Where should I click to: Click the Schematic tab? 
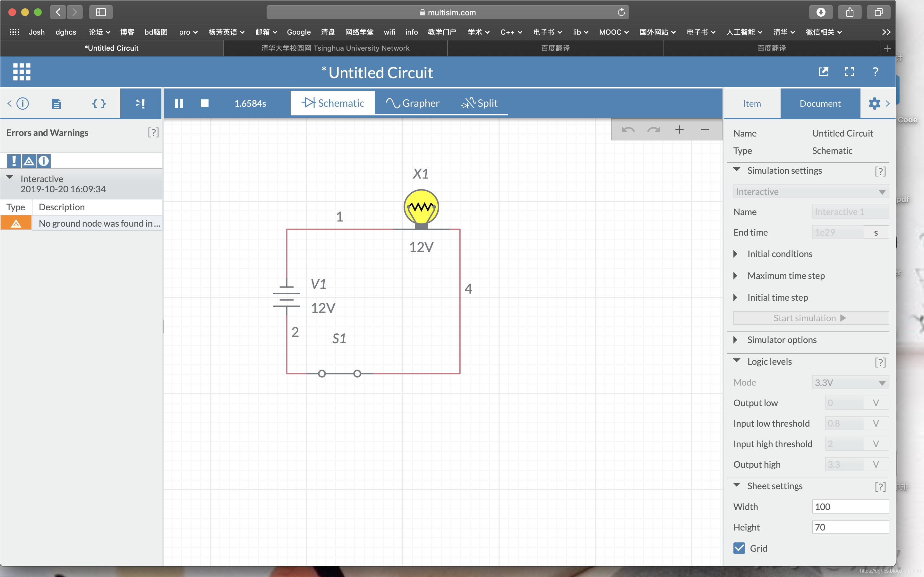pyautogui.click(x=333, y=102)
